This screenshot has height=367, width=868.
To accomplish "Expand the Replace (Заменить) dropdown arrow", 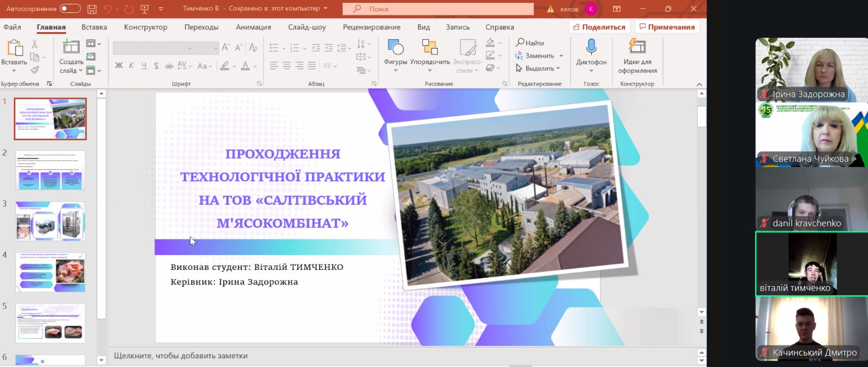I will pos(561,55).
